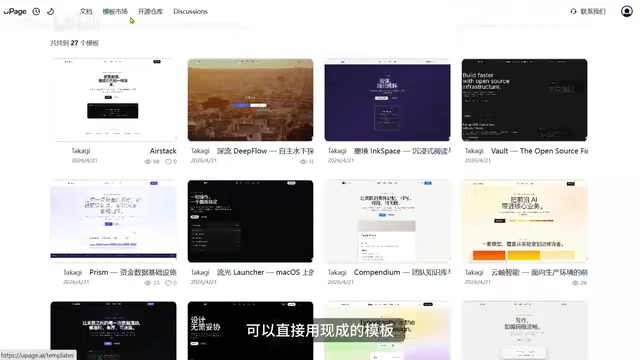Open the Compendium template thumbnail
The height and width of the screenshot is (360, 640).
click(387, 221)
